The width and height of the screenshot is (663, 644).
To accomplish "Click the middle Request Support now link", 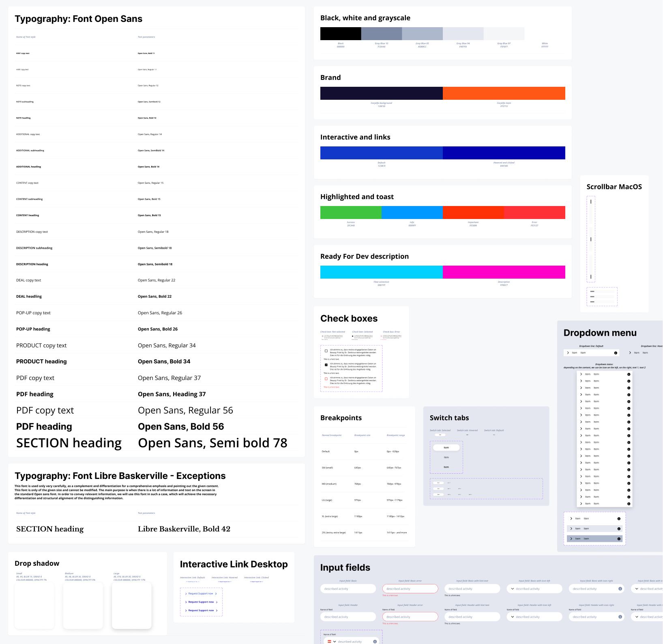I will [201, 602].
